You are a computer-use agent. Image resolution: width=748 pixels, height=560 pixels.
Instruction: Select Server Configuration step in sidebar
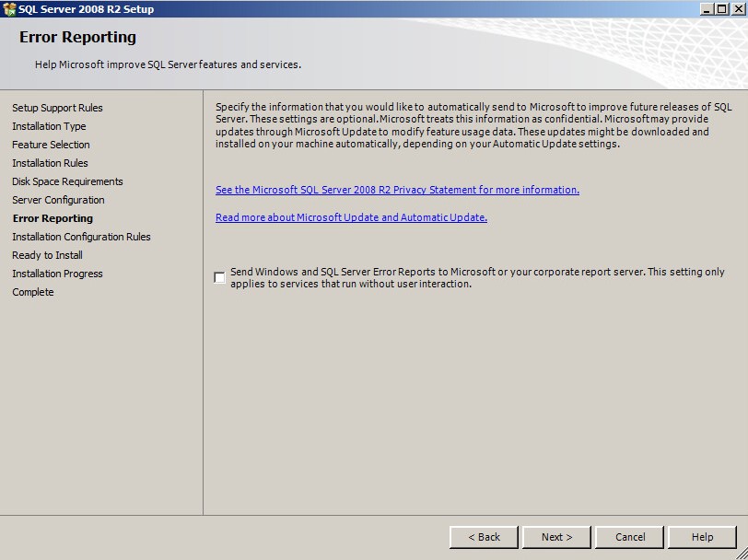click(x=58, y=200)
